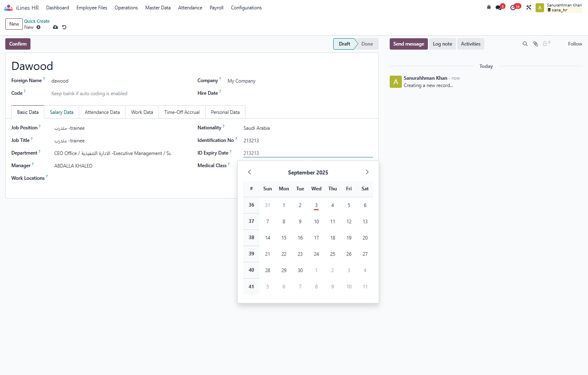Screen dimensions: 588x375
Task: Open the Department selection field
Action: 113,153
